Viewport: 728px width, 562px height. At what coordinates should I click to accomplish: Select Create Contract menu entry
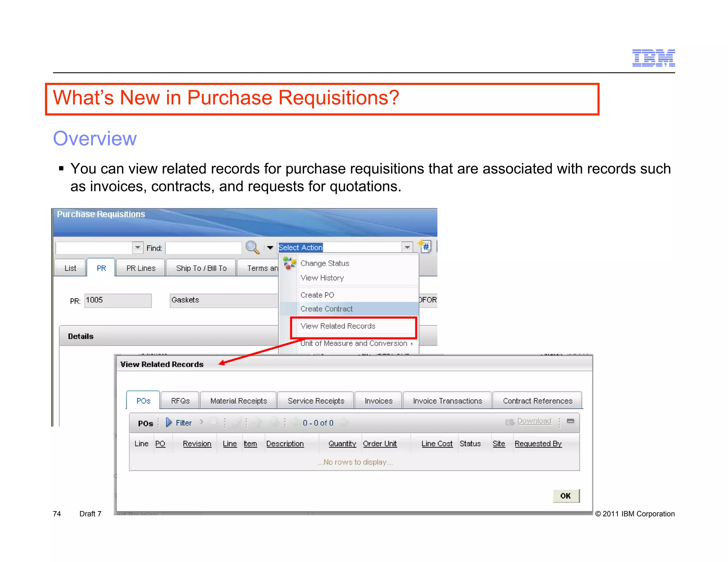pyautogui.click(x=326, y=309)
